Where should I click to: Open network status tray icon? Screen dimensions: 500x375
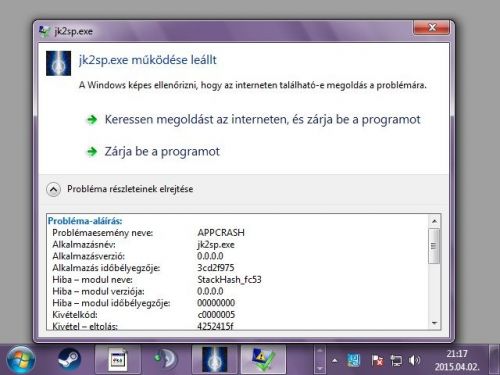396,360
